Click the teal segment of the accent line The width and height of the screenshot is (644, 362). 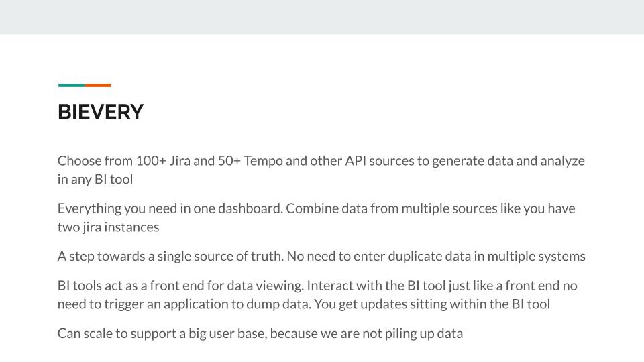pyautogui.click(x=71, y=85)
